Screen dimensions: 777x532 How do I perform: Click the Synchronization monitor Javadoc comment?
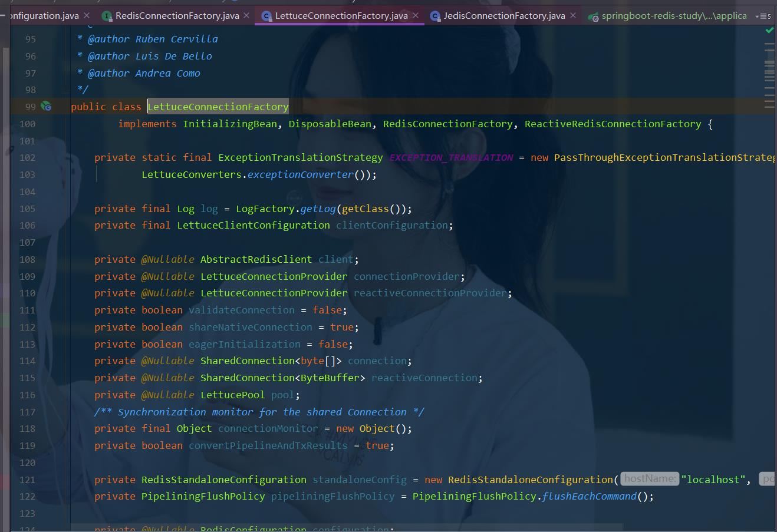click(x=259, y=412)
